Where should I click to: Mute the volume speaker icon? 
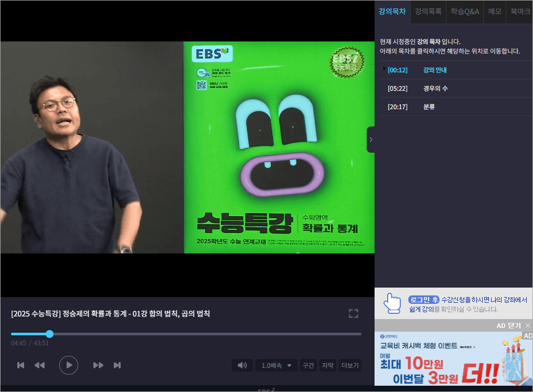[242, 365]
